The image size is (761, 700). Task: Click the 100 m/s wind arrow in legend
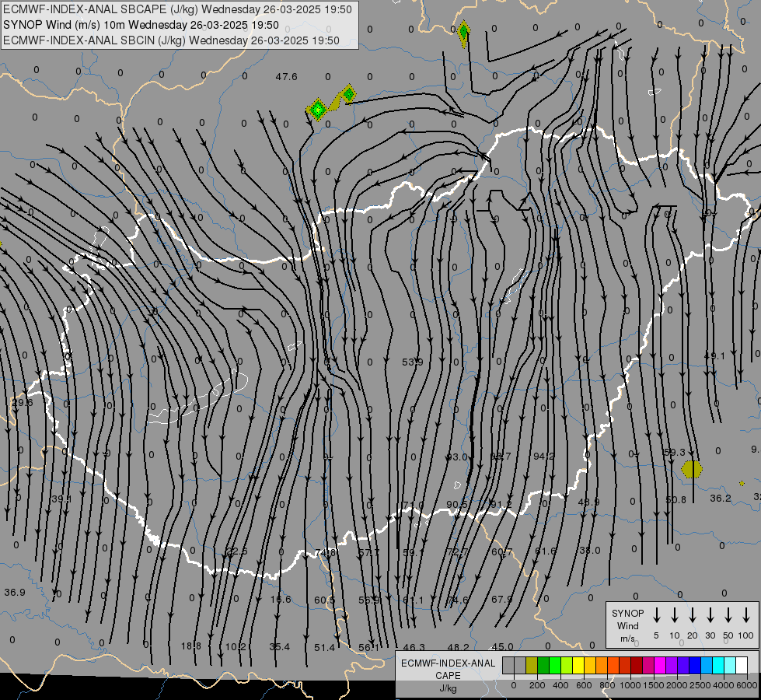[746, 615]
